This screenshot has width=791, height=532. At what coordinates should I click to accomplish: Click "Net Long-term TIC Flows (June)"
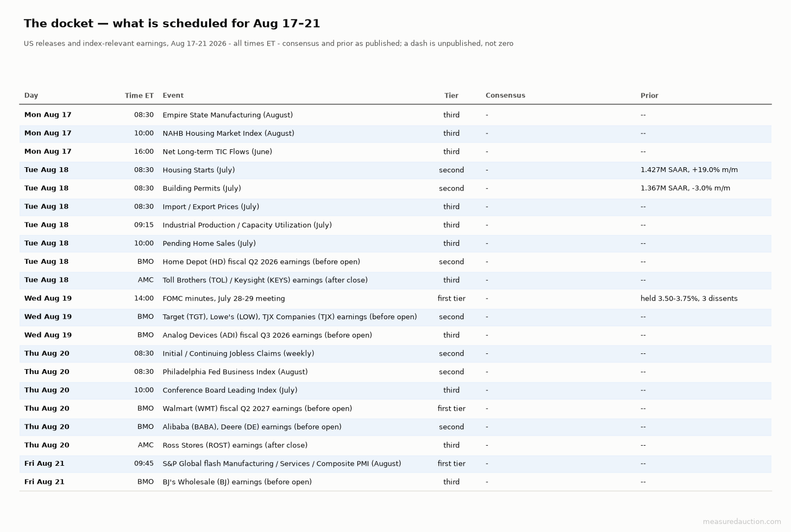pyautogui.click(x=217, y=152)
